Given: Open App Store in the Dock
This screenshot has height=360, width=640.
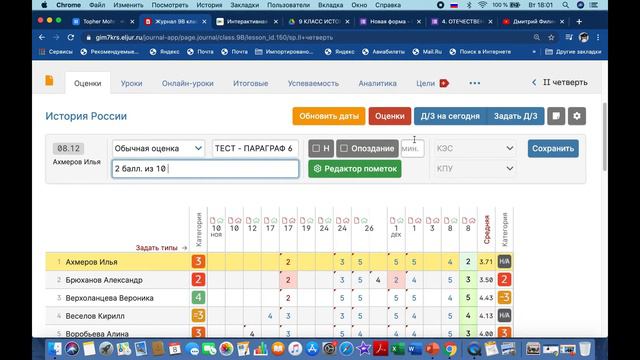Looking at the screenshot, I should (312, 349).
